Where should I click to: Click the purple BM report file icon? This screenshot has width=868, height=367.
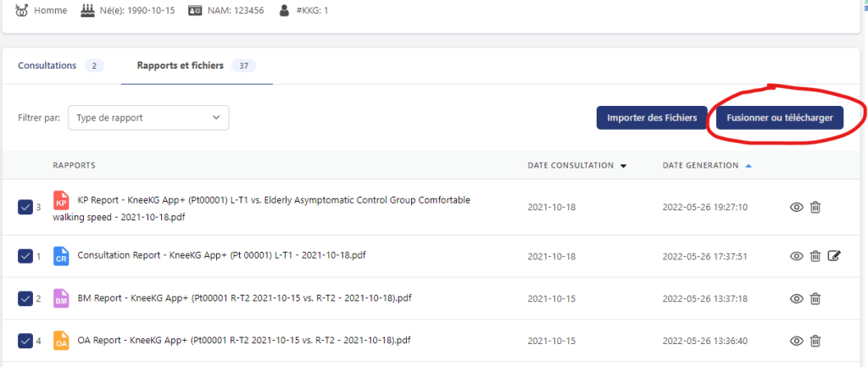coord(61,298)
